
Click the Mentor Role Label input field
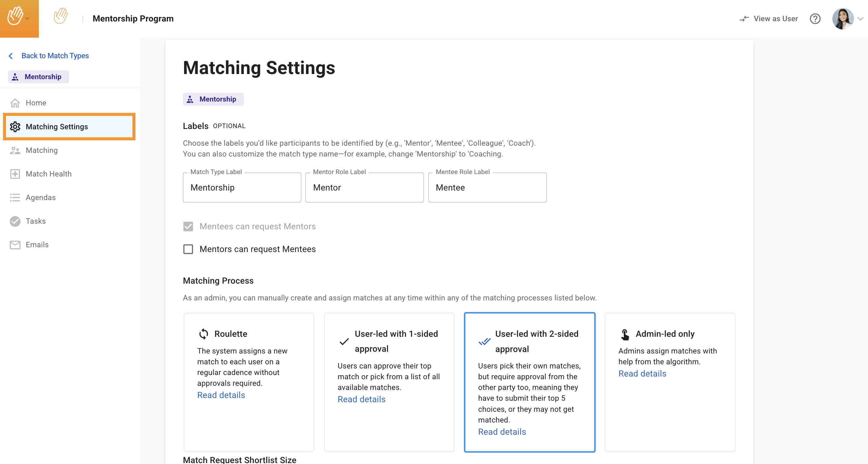point(364,188)
